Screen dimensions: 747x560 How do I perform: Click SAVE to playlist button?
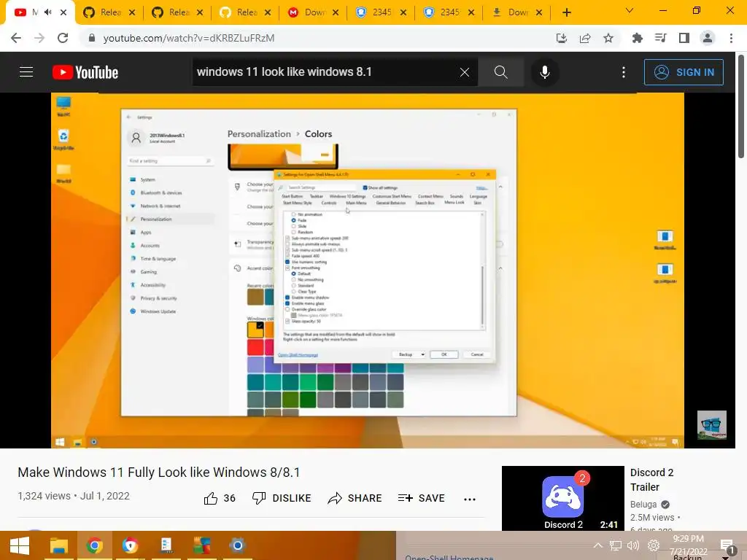tap(421, 498)
